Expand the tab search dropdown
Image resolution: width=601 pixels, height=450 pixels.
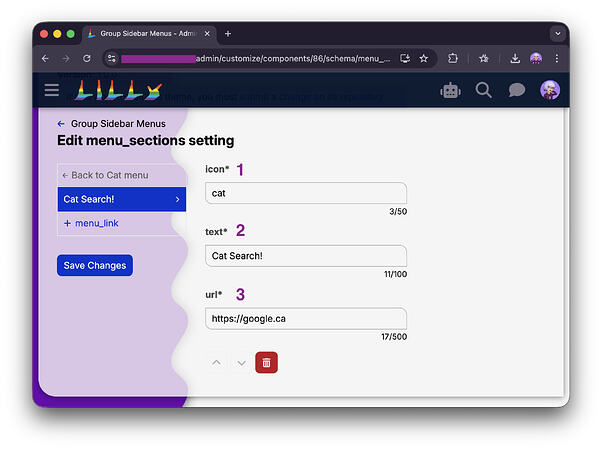click(x=558, y=34)
